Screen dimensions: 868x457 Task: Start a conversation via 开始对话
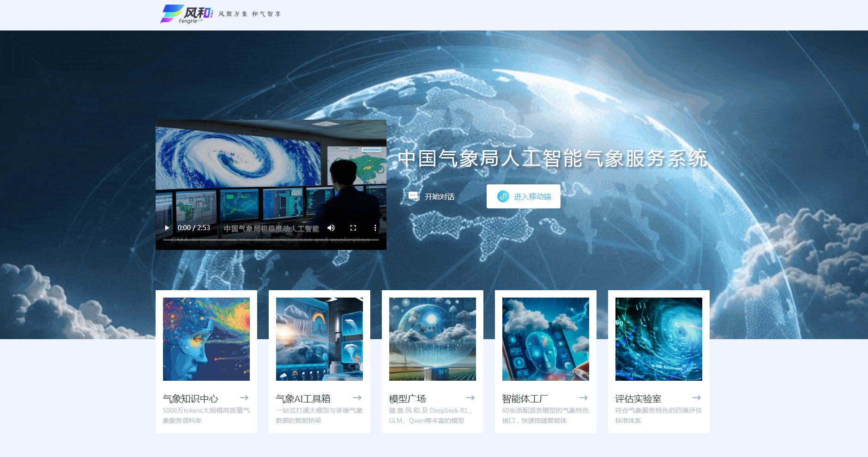click(x=440, y=197)
